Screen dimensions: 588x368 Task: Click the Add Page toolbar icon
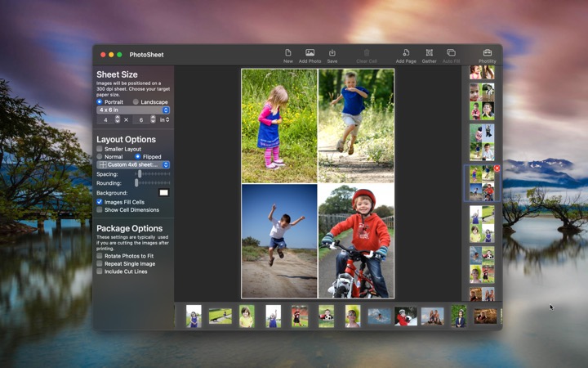406,53
